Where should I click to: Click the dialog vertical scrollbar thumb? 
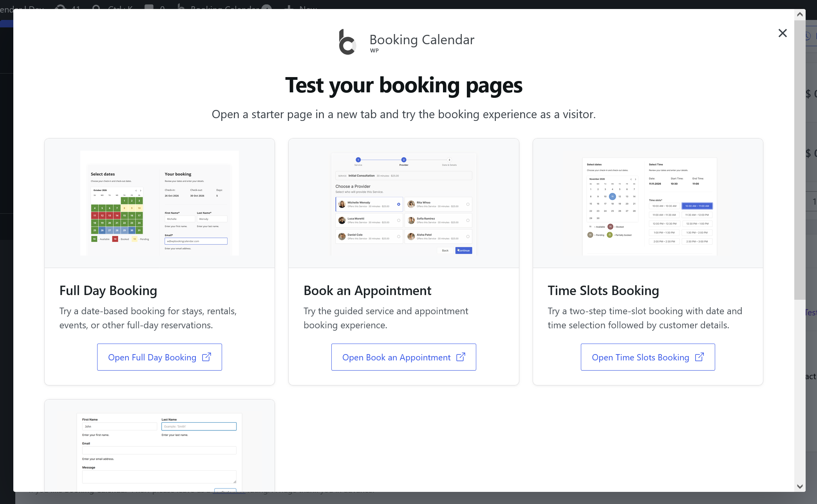click(x=800, y=160)
